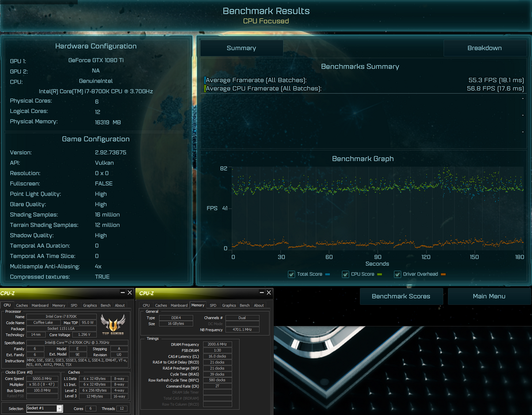Select Graphics tab in CPU-Z processor window
The height and width of the screenshot is (415, 532).
pos(90,305)
